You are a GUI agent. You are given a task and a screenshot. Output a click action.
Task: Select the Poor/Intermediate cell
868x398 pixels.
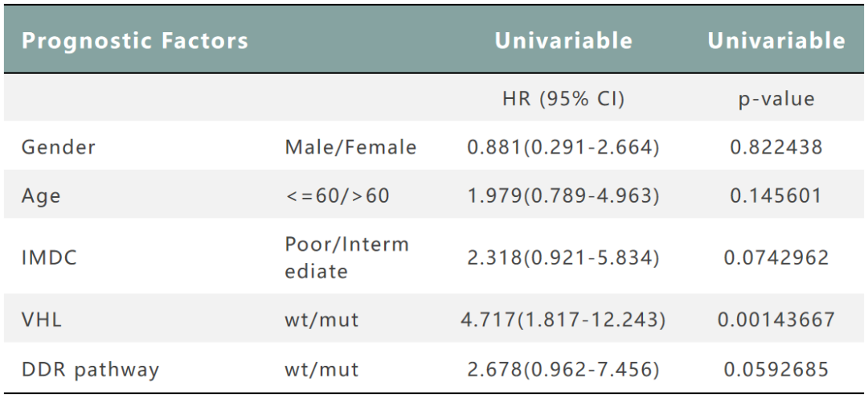[346, 257]
